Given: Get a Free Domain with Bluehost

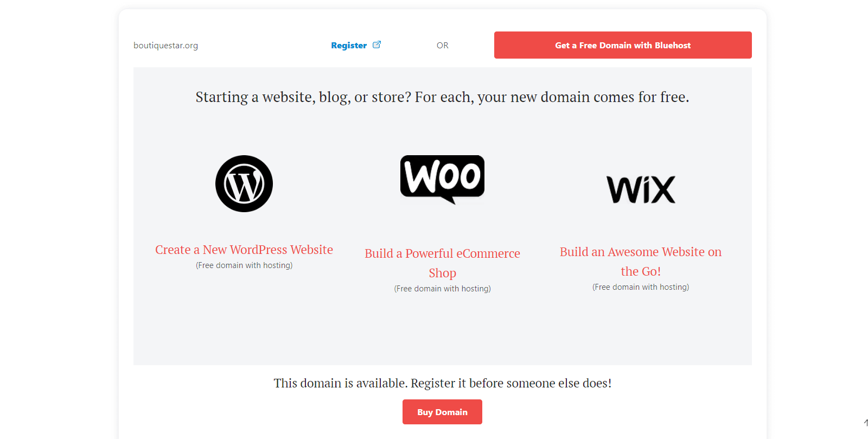Looking at the screenshot, I should pyautogui.click(x=623, y=45).
